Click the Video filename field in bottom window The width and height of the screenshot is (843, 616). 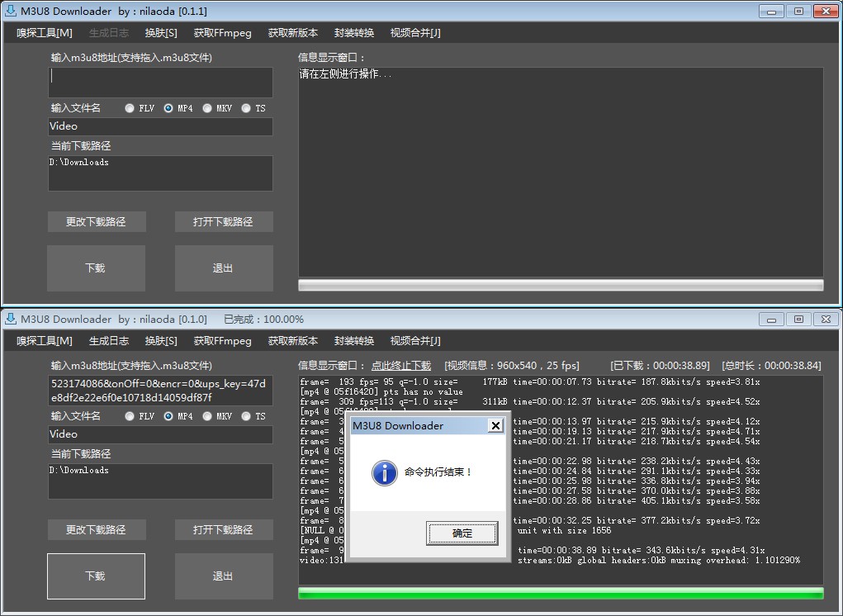click(160, 435)
